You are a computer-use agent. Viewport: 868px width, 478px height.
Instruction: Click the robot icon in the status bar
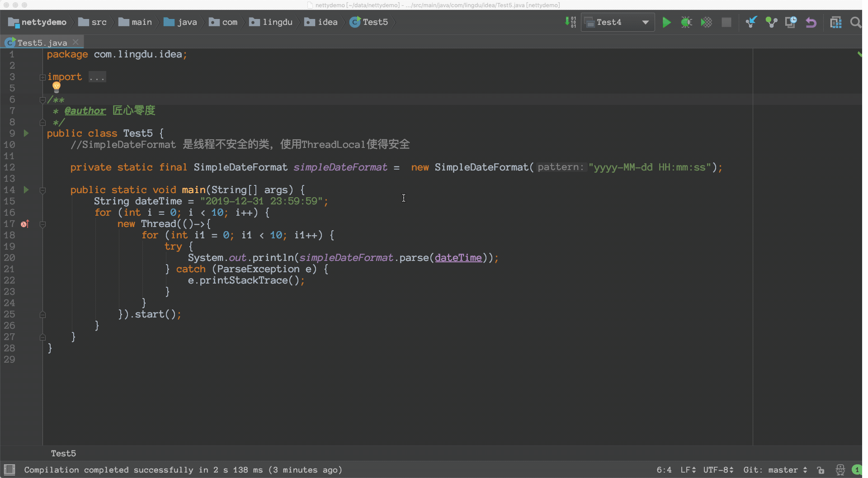tap(840, 470)
